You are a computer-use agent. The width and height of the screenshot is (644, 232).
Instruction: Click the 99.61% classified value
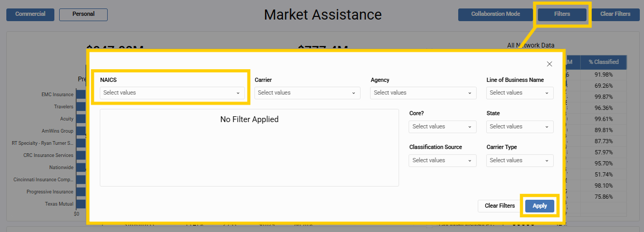point(603,119)
